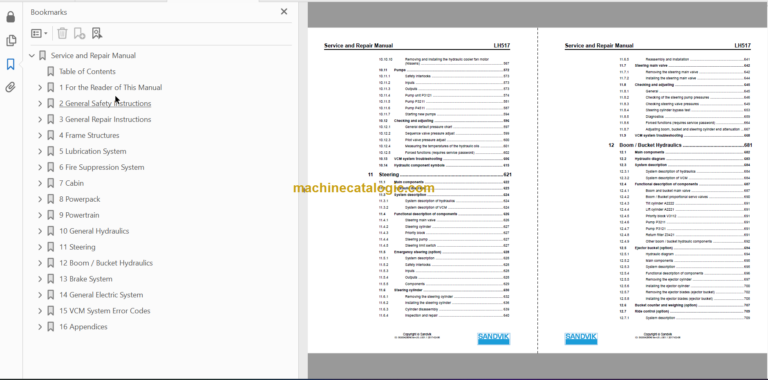Expand 6 Fire Suppression System bookmark
This screenshot has width=768, height=380.
tap(40, 167)
